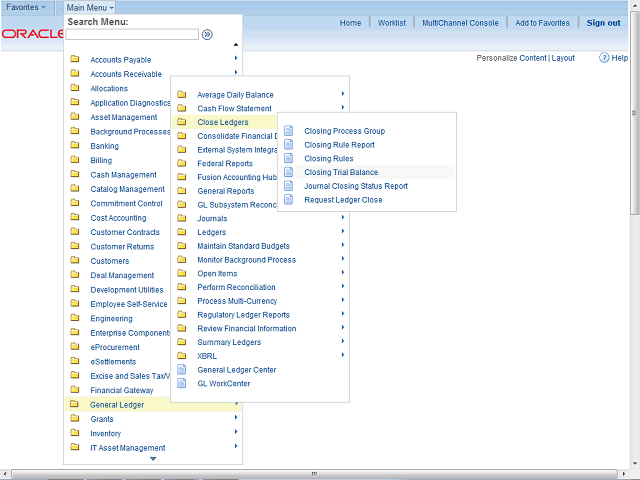The width and height of the screenshot is (640, 480).
Task: Click the Request Ledger Close document icon
Action: 289,200
